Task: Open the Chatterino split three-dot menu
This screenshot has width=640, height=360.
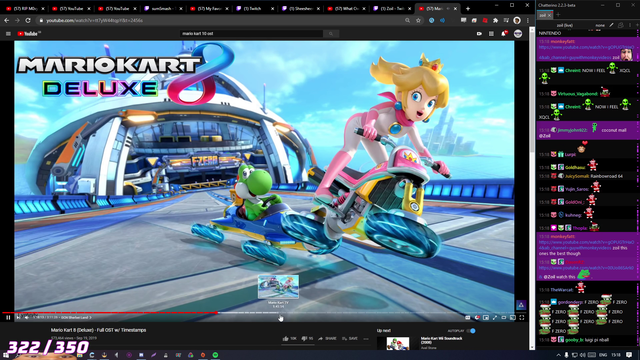Action: [x=630, y=25]
